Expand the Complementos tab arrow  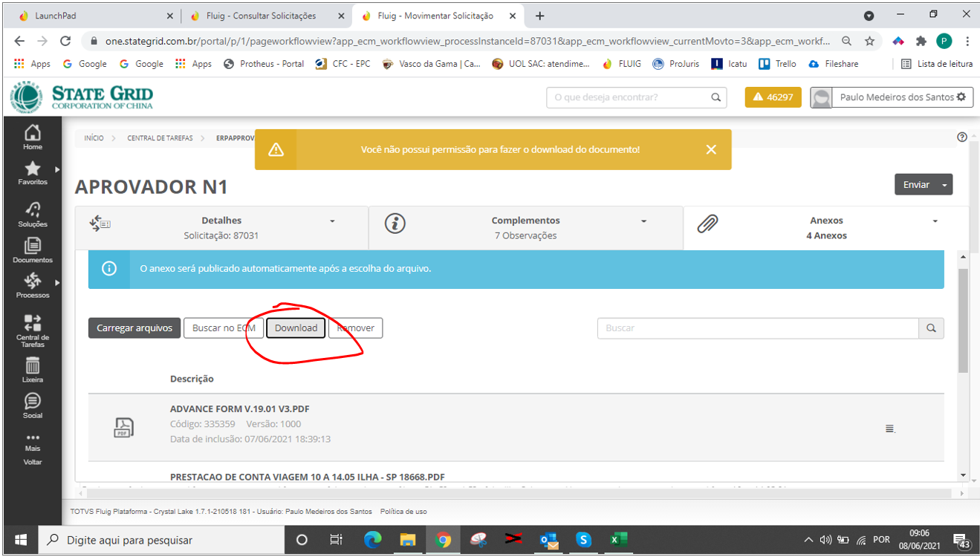643,221
